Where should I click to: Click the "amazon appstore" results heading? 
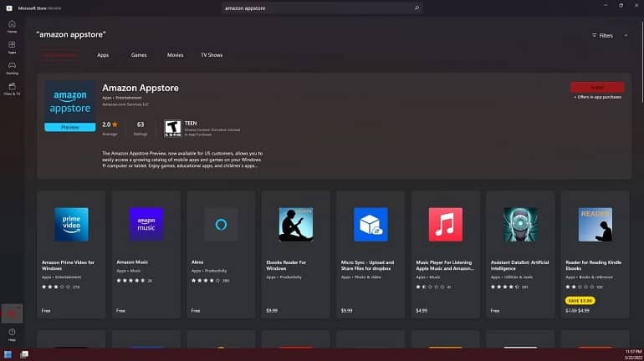[x=71, y=35]
